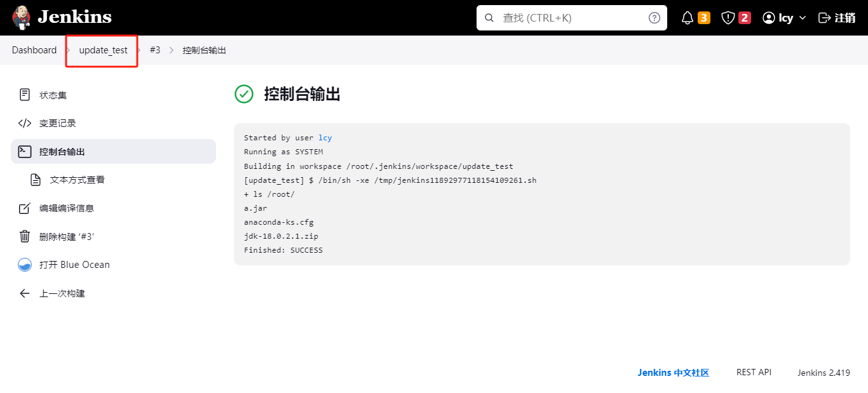Image resolution: width=868 pixels, height=393 pixels.
Task: Click the 控制台输出 page heading
Action: 302,94
